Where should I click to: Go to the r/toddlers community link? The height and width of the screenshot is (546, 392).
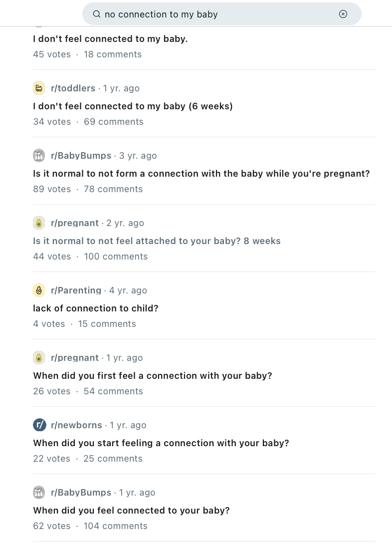point(73,88)
